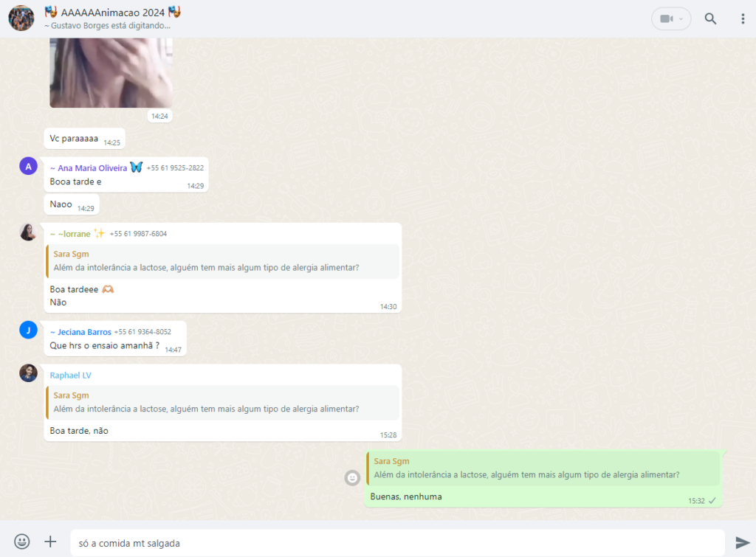Image resolution: width=756 pixels, height=557 pixels.
Task: Click the message Que hrs o ensaio amanhã ?
Action: click(x=105, y=345)
